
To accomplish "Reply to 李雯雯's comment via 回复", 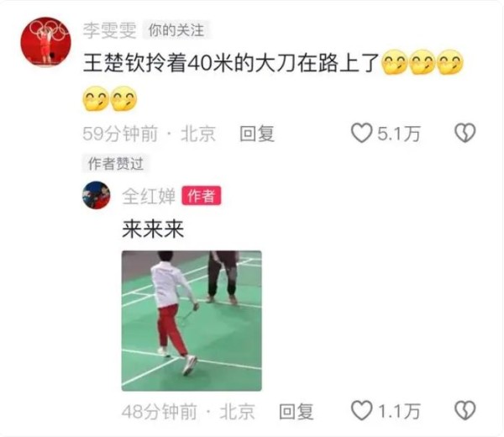I will pos(257,134).
